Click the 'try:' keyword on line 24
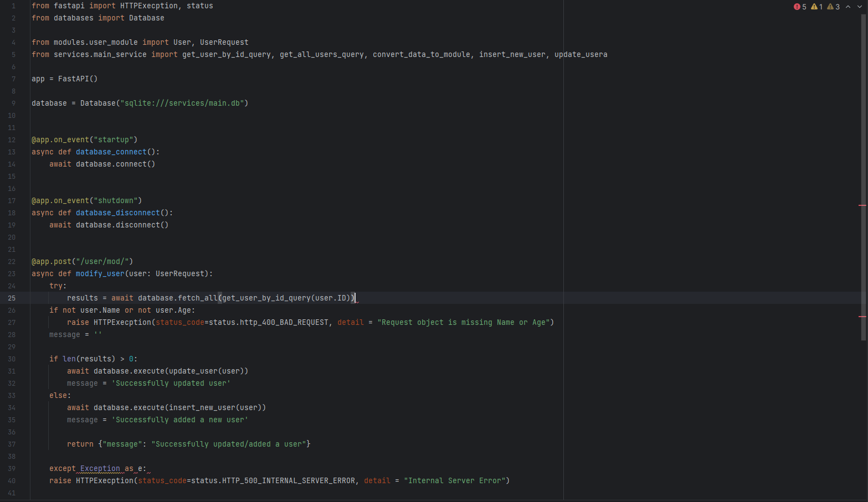The image size is (868, 502). [x=58, y=286]
